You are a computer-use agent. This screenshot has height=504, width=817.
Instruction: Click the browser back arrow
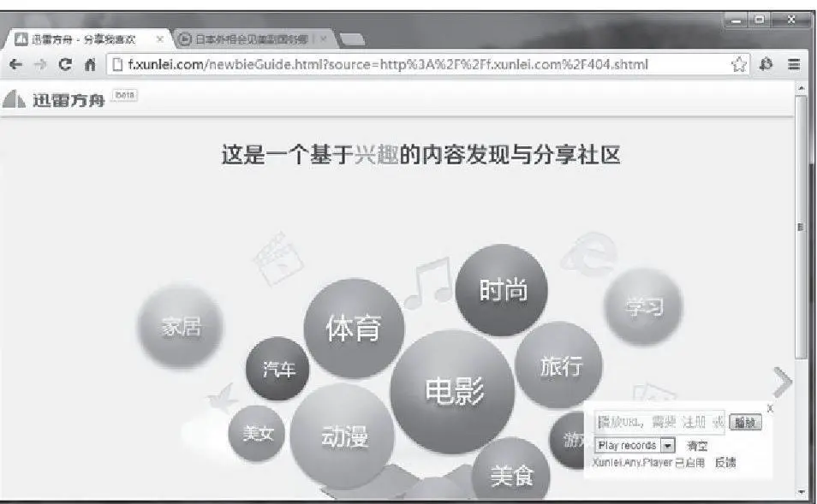(x=15, y=64)
